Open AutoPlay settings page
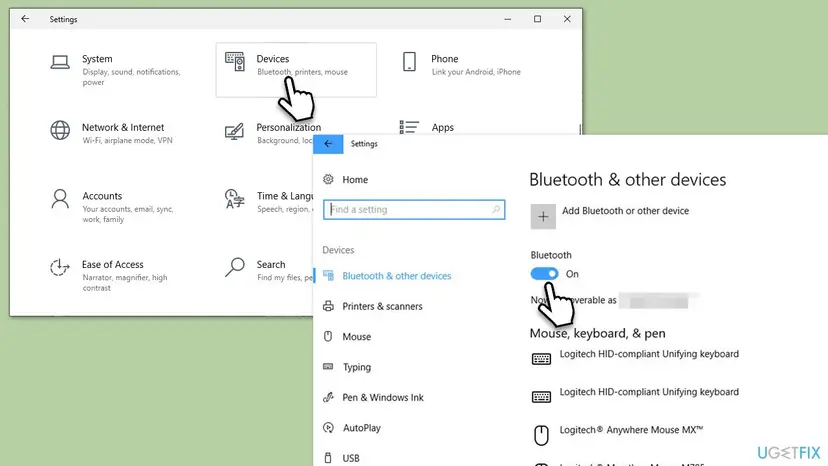Image resolution: width=828 pixels, height=466 pixels. (362, 428)
